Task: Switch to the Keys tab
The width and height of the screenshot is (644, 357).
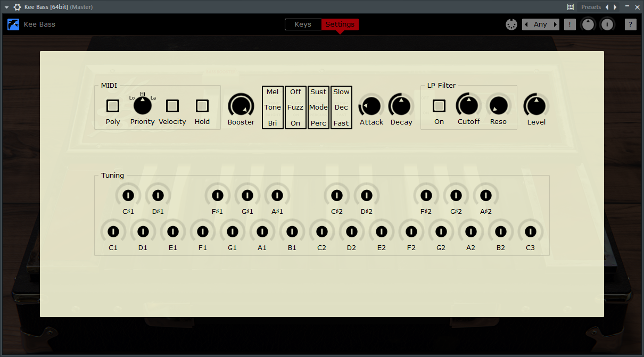Action: 303,24
